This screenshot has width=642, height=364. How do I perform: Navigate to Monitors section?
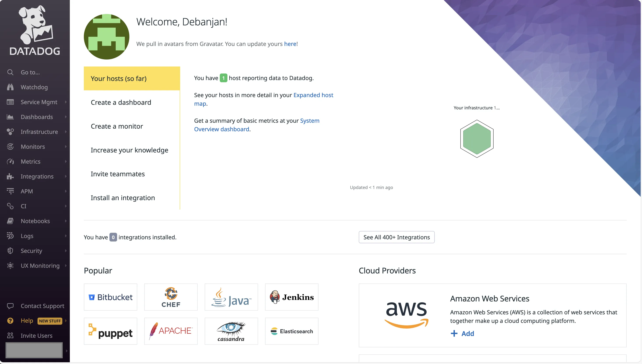coord(33,146)
